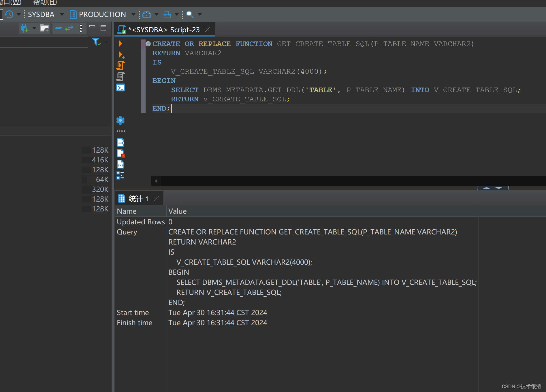Close the Script-23 editor tab

(x=207, y=30)
